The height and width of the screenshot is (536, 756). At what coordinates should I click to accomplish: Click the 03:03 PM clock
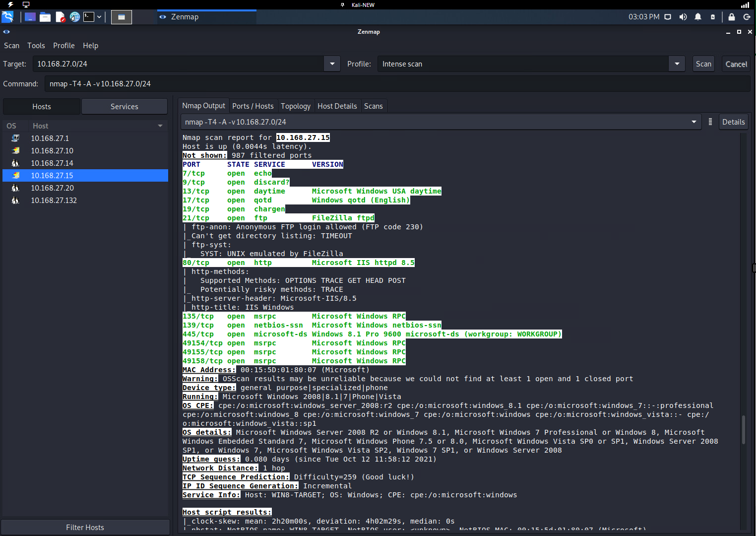click(644, 17)
